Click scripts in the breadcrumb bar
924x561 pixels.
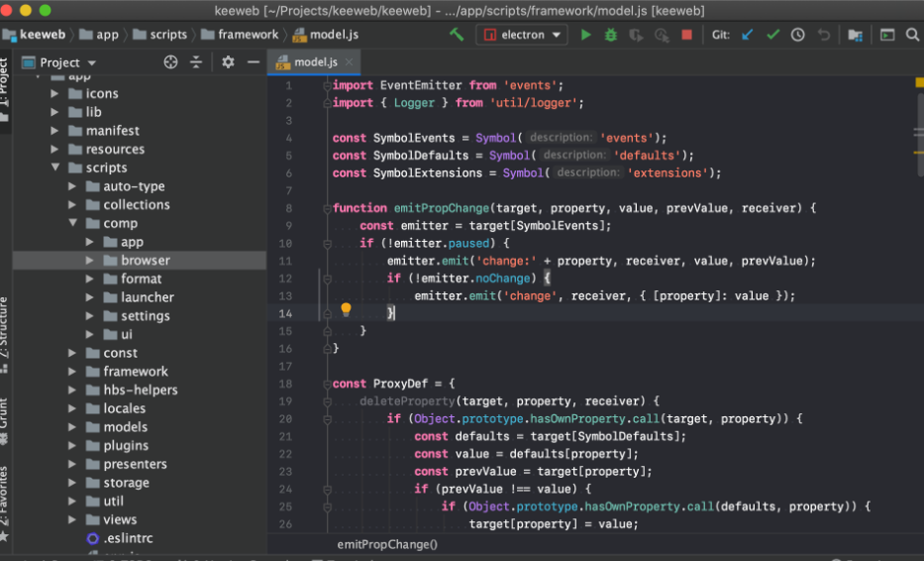[x=160, y=35]
